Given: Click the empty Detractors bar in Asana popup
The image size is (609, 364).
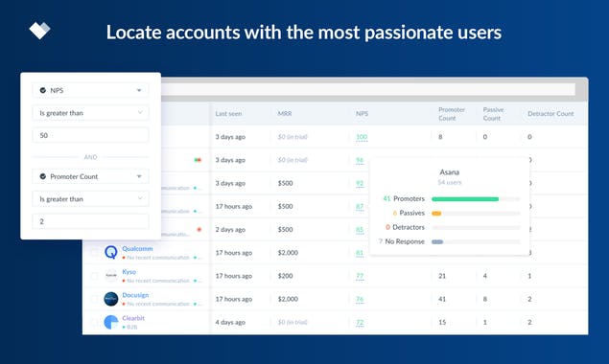Looking at the screenshot, I should pyautogui.click(x=476, y=227).
